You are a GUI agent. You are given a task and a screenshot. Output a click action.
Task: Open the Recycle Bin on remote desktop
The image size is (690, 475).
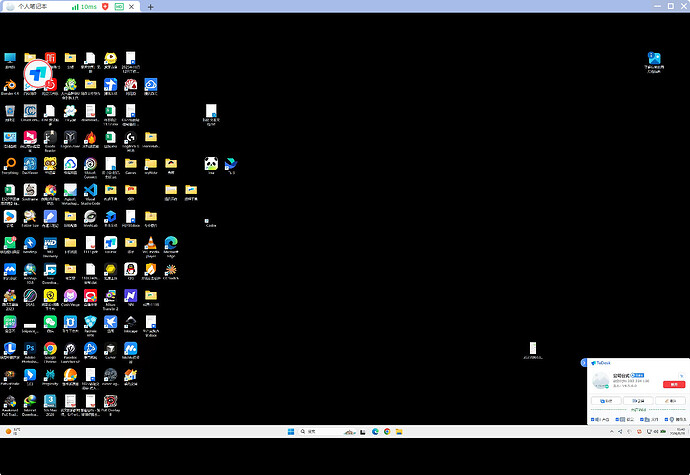tap(10, 111)
